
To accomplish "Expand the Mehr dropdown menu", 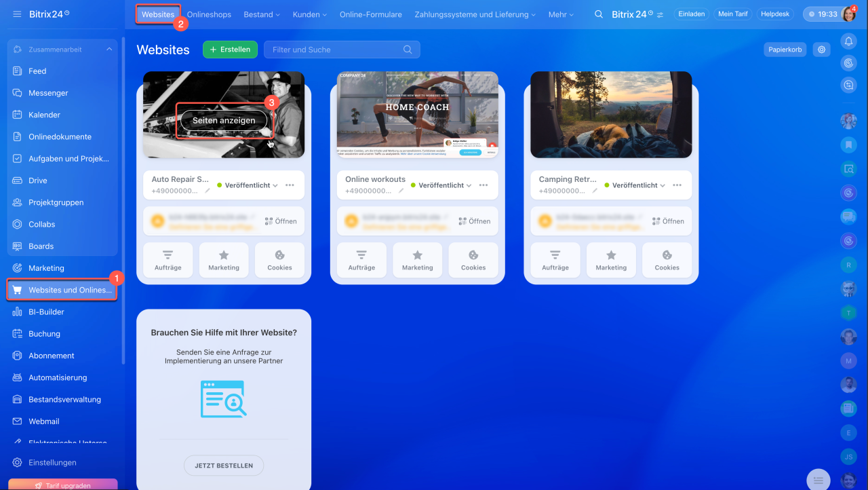I will point(561,14).
